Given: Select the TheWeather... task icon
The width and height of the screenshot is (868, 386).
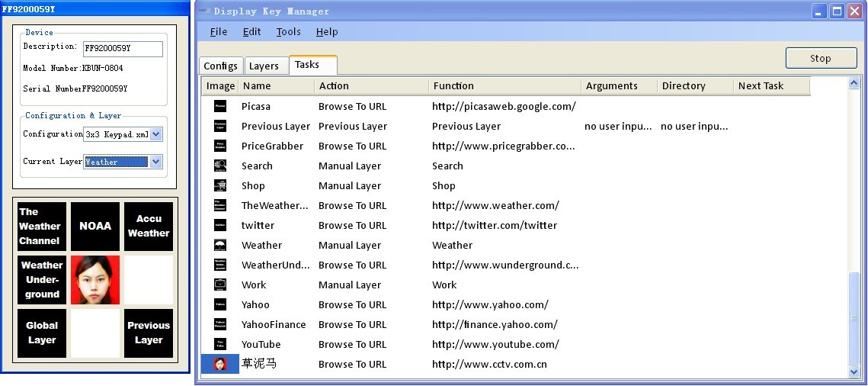Looking at the screenshot, I should 220,205.
